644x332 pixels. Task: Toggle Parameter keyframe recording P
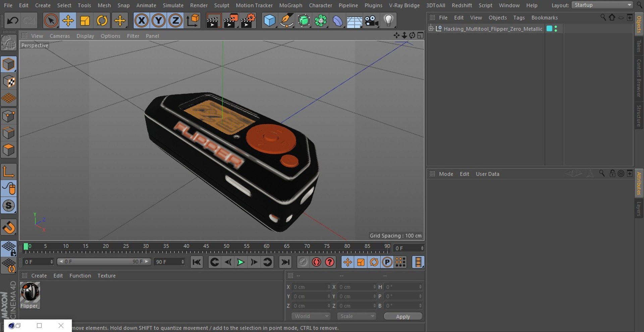[x=387, y=262]
